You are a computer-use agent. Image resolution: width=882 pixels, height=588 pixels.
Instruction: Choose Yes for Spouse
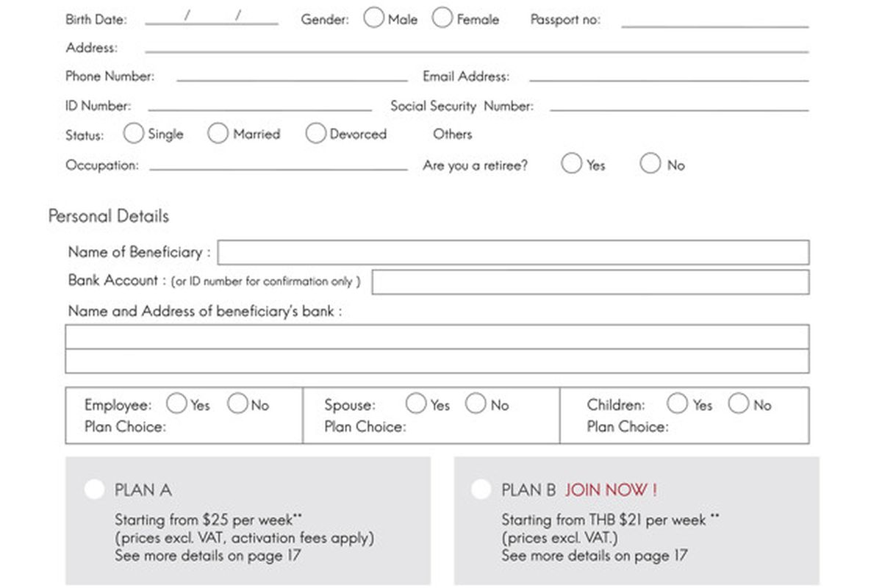(x=417, y=403)
